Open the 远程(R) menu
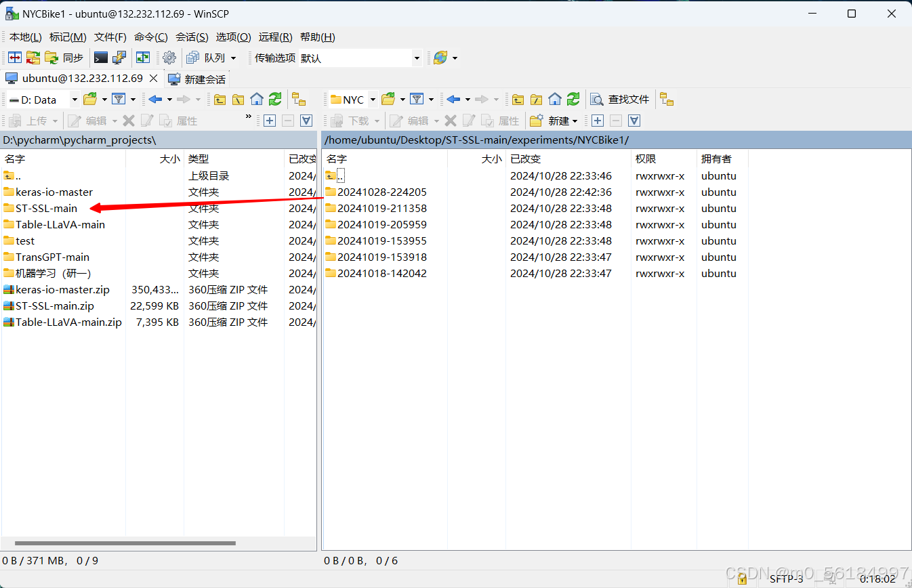The width and height of the screenshot is (912, 588). (275, 37)
